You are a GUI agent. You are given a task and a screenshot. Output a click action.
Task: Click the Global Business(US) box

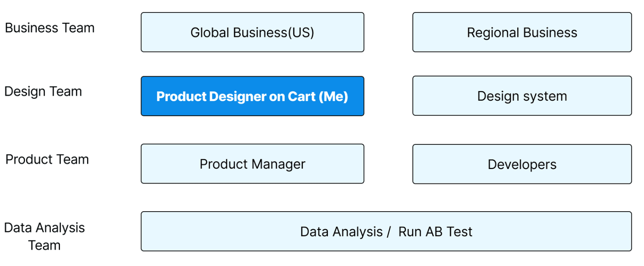point(253,32)
